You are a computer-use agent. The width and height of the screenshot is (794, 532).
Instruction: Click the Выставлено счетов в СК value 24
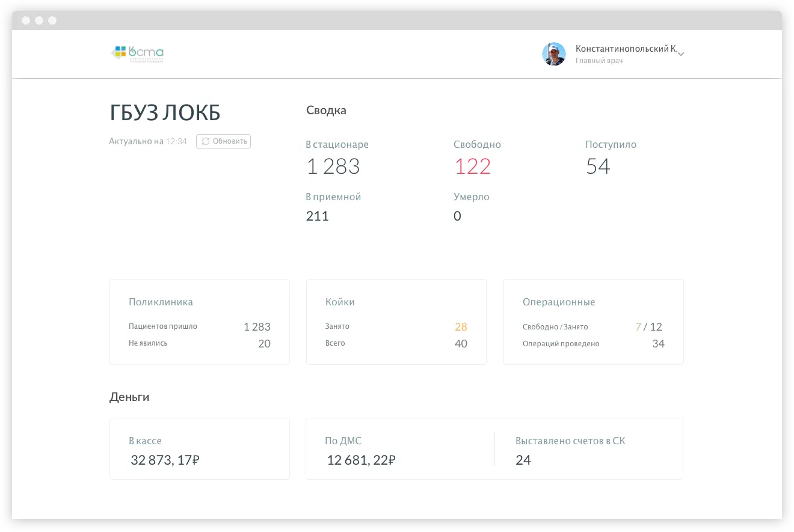(x=524, y=460)
